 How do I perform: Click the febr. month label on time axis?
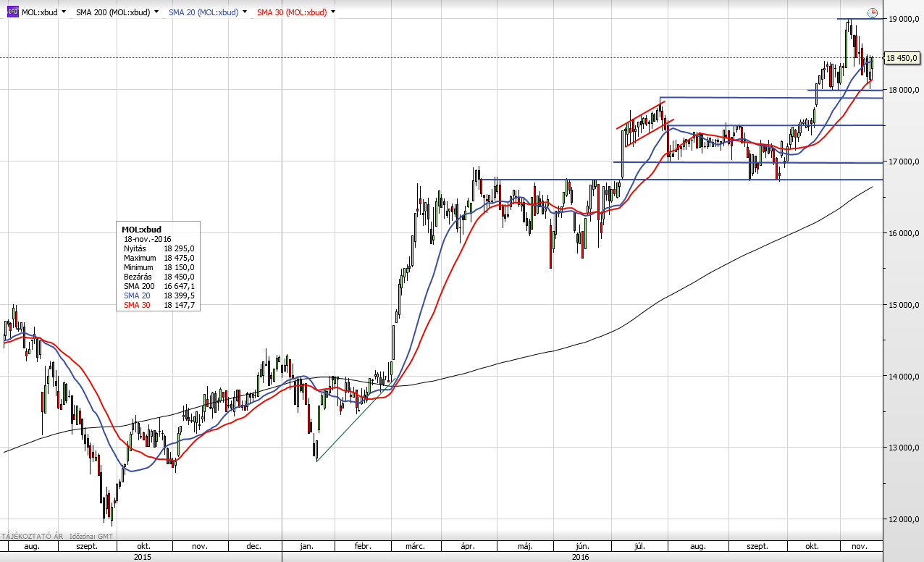click(362, 547)
